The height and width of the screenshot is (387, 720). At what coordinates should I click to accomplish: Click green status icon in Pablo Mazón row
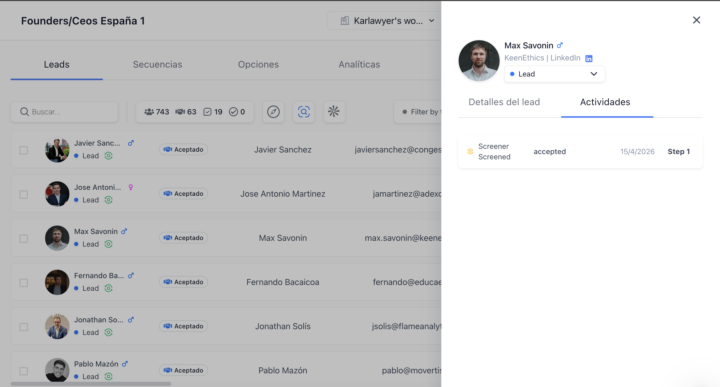[x=108, y=376]
